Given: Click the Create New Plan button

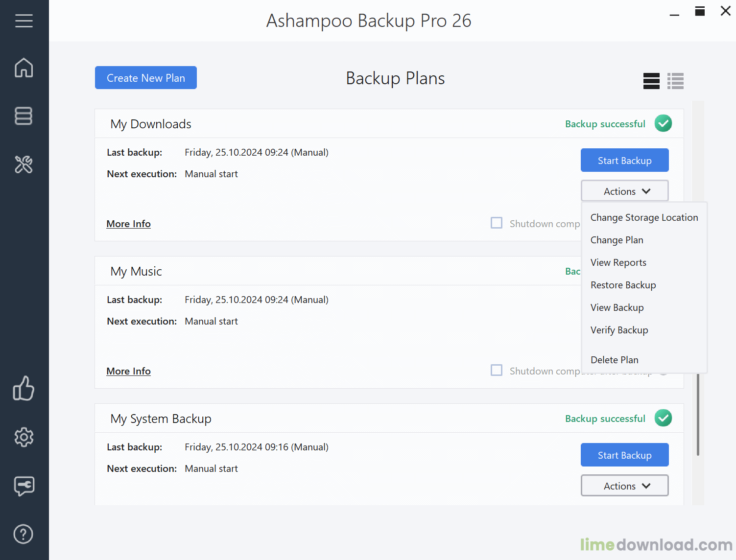Looking at the screenshot, I should 146,78.
